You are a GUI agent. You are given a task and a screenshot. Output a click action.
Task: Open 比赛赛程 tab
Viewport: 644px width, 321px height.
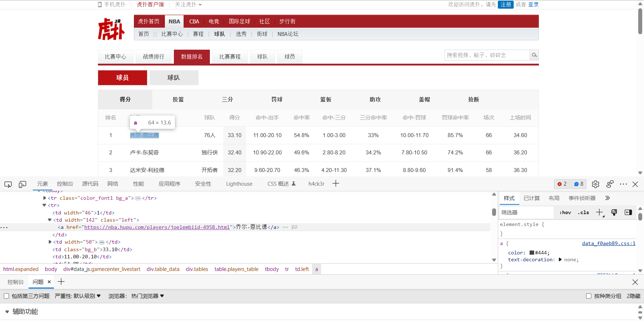click(x=230, y=57)
